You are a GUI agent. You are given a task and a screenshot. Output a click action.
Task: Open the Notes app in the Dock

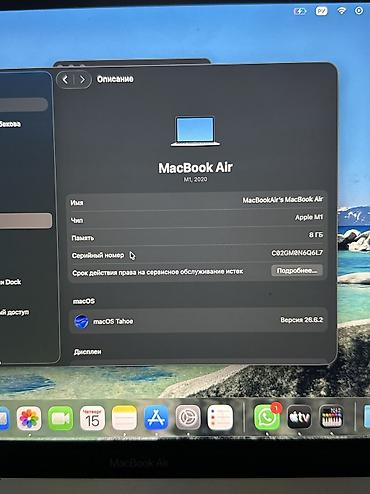click(124, 418)
